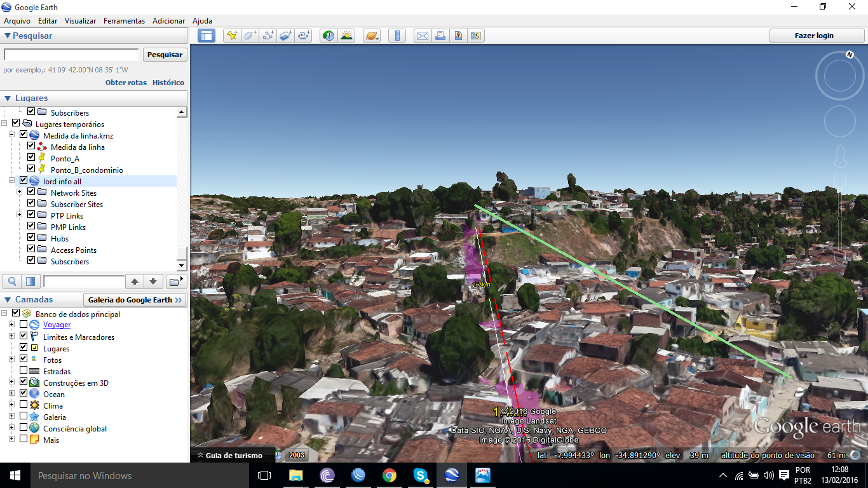
Task: Collapse the Medida da linha.kmz node
Action: [12, 135]
